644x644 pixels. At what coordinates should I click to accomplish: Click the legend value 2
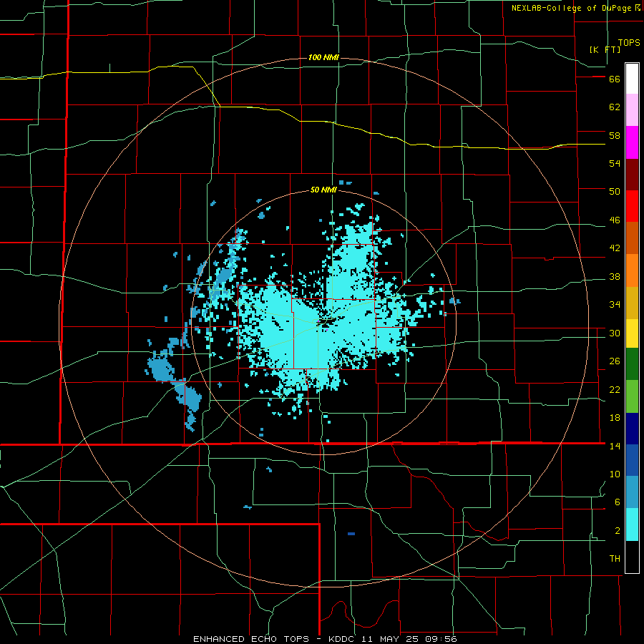[618, 531]
